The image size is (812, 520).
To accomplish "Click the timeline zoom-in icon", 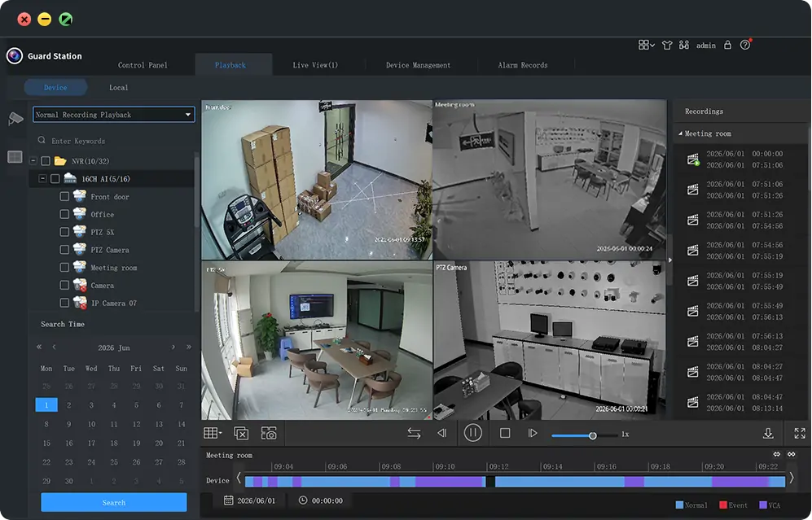I will 792,454.
